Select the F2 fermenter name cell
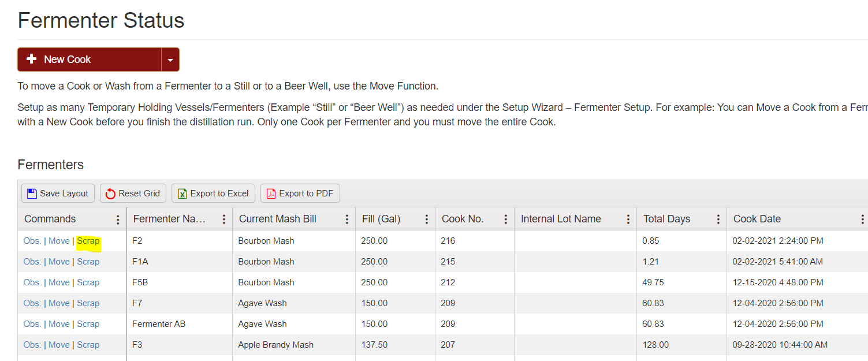 click(180, 241)
